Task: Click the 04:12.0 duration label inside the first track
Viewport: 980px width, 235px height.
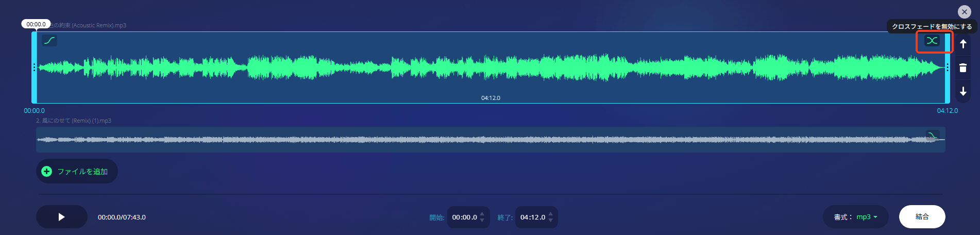Action: (x=491, y=98)
